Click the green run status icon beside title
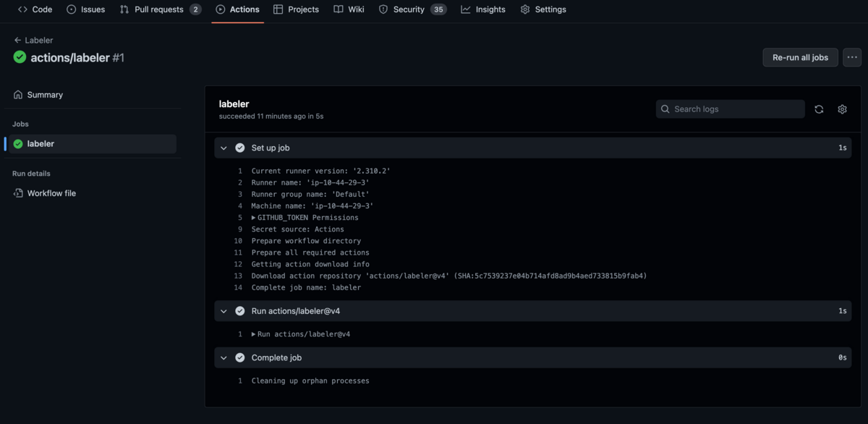 click(20, 57)
